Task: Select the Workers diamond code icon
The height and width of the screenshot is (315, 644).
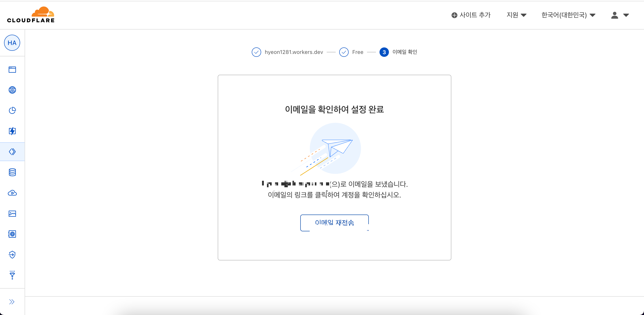Action: 12,152
